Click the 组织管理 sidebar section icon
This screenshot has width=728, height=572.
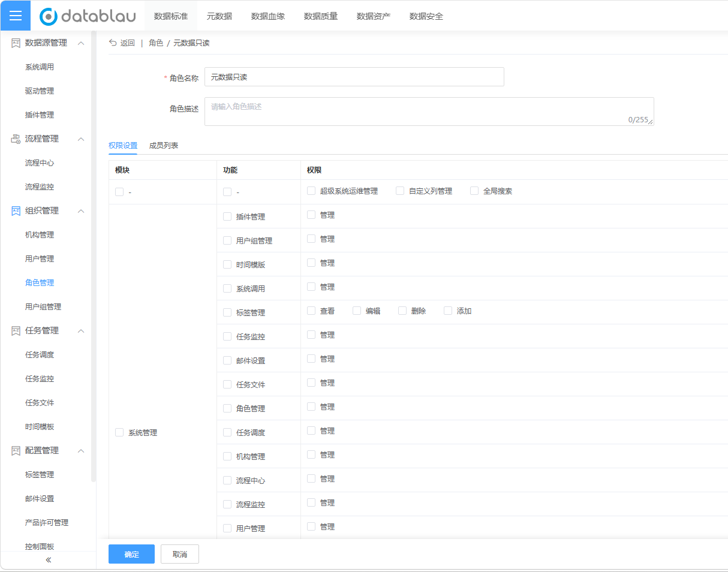(x=16, y=210)
